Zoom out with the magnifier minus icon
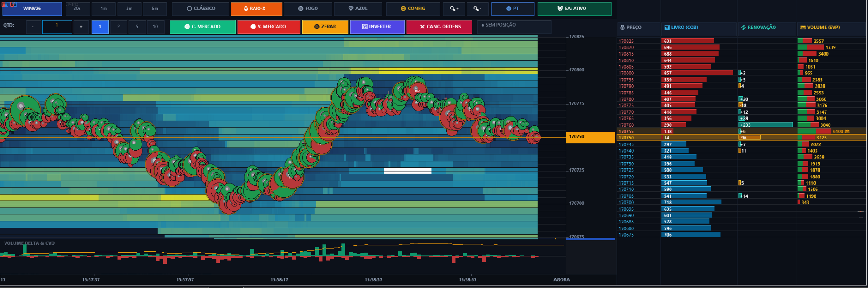The height and width of the screenshot is (288, 868). [x=477, y=9]
